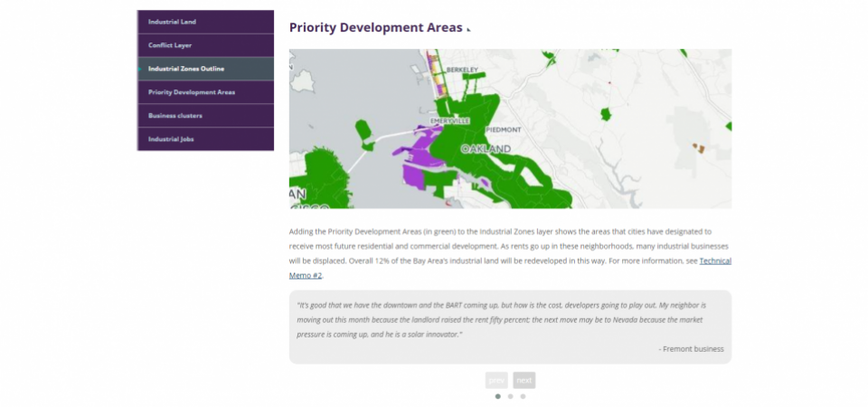868x407 pixels.
Task: Click the small brown area on the map
Action: click(698, 147)
